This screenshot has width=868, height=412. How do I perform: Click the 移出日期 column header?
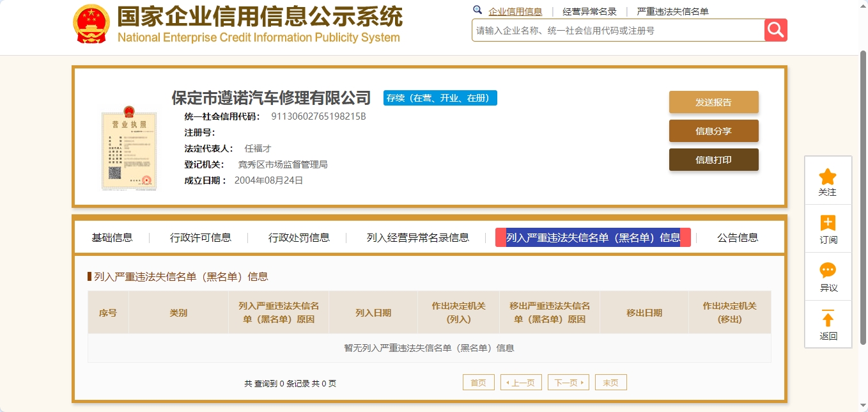click(644, 312)
